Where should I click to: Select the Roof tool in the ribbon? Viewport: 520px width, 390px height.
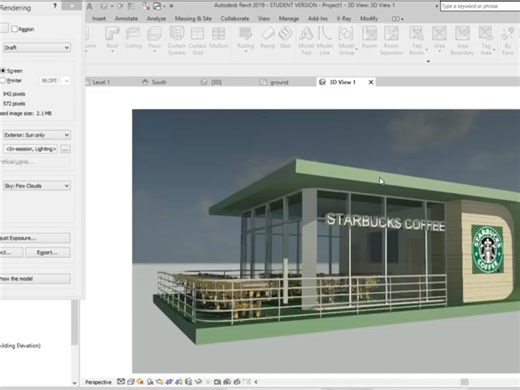click(112, 37)
